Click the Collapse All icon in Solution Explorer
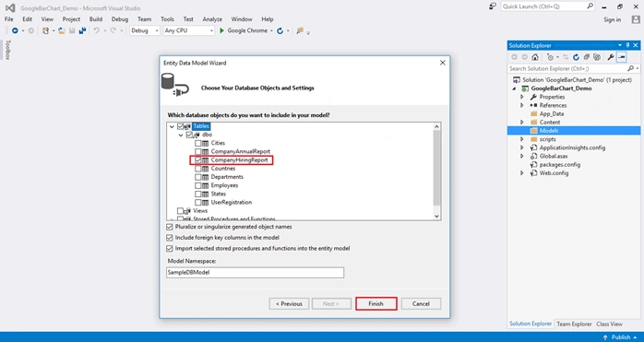The width and height of the screenshot is (644, 342). pyautogui.click(x=587, y=57)
